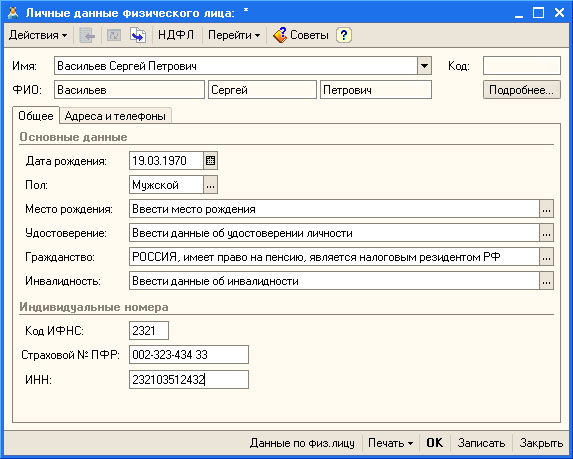
Task: Click the refresh toolbar icon
Action: 114,35
